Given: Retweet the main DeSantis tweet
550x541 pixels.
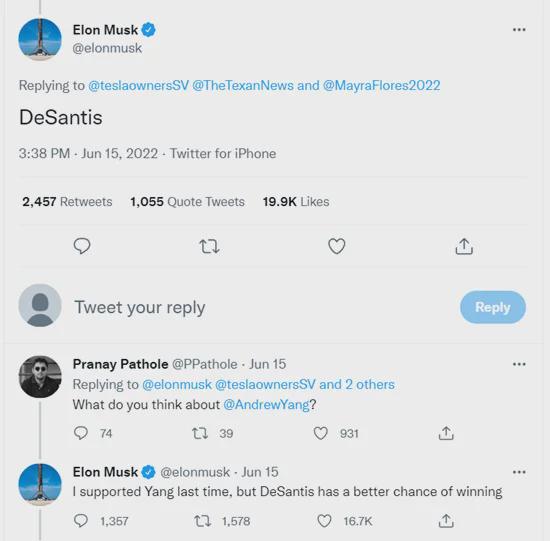Looking at the screenshot, I should 209,246.
